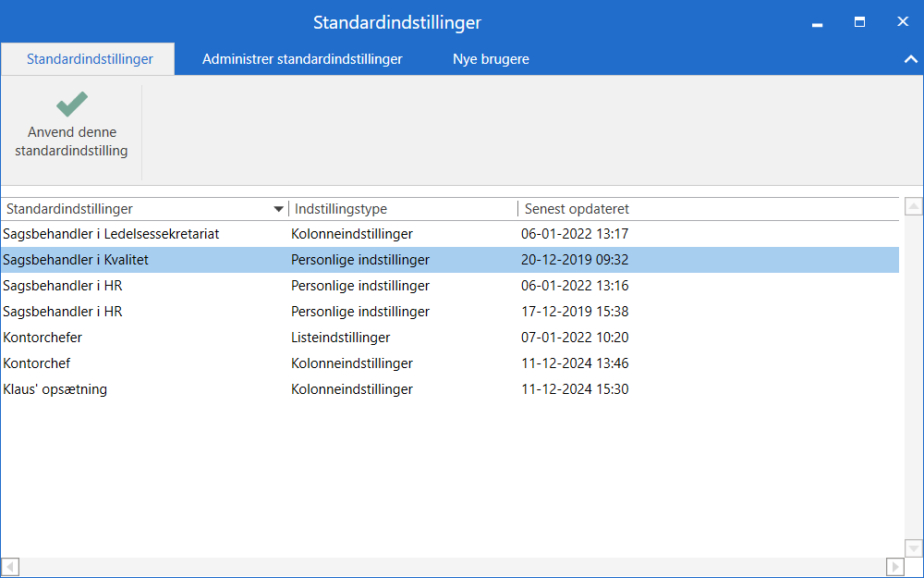
Task: Select Klaus' opsætning entry
Action: point(55,389)
